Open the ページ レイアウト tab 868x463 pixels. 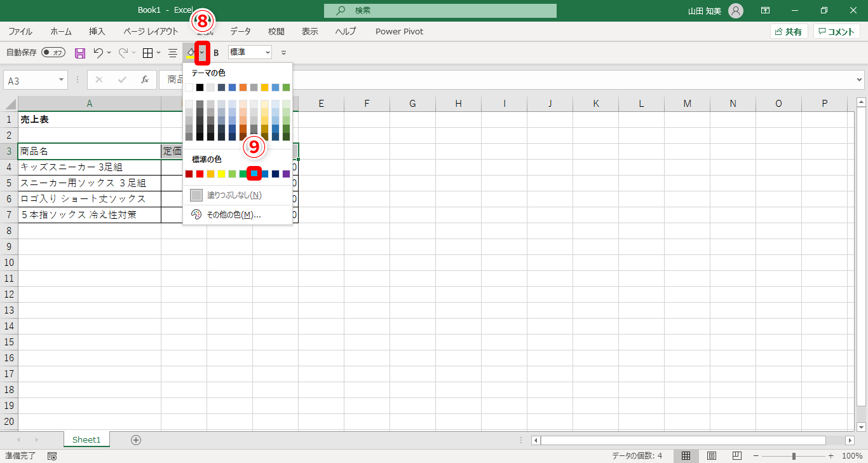point(151,31)
